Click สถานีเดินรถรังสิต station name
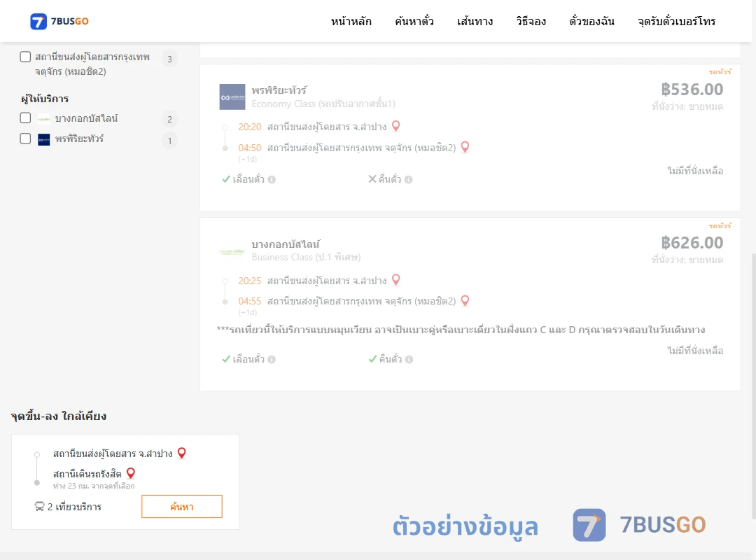Screen dimensions: 756x560 click(x=87, y=474)
